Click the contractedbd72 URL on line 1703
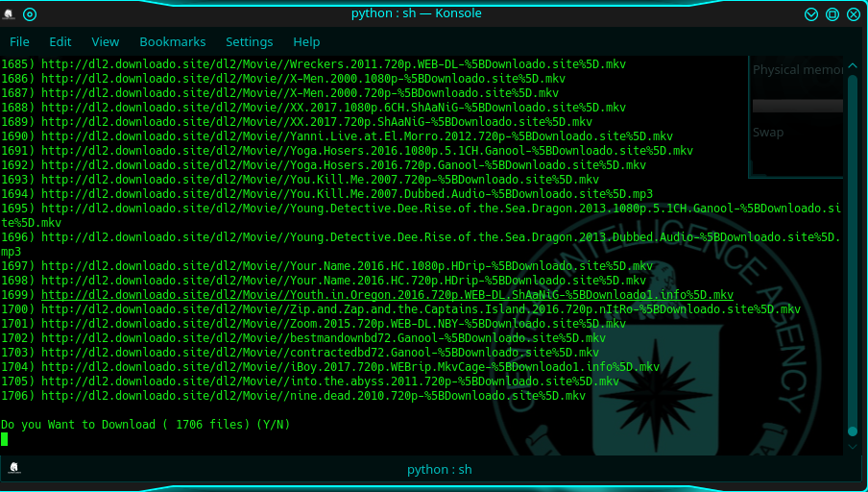This screenshot has width=868, height=492. pyautogui.click(x=320, y=353)
